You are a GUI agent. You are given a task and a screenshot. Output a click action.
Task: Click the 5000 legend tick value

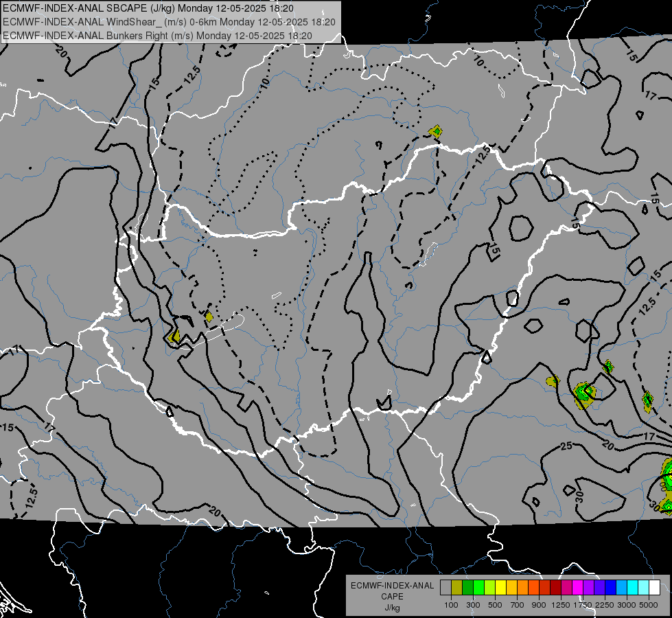tap(649, 605)
